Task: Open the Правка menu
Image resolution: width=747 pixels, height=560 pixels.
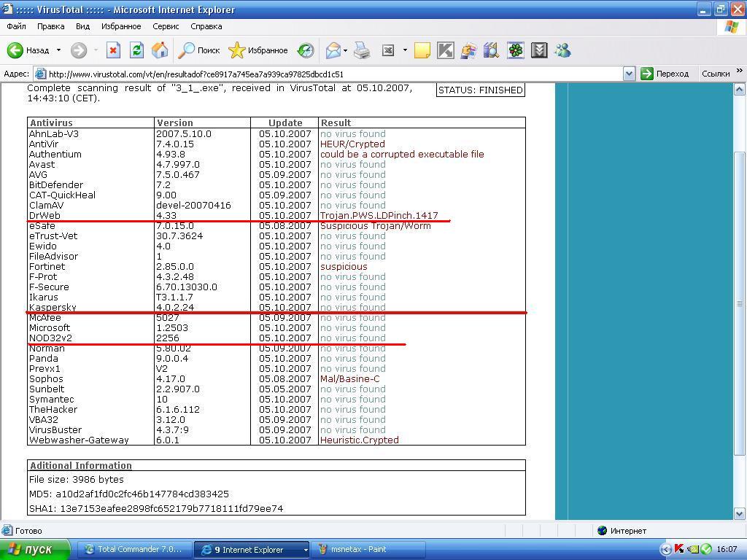Action: 50,26
